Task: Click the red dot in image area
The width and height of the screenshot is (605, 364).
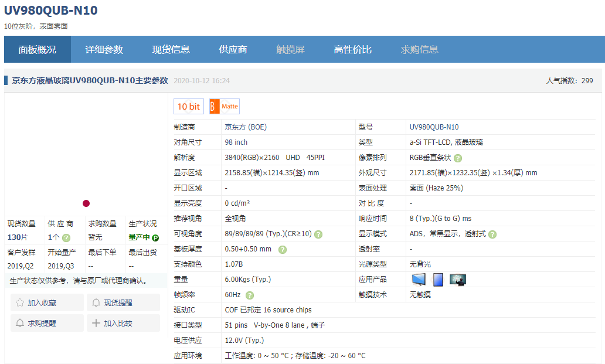Action: (86, 203)
